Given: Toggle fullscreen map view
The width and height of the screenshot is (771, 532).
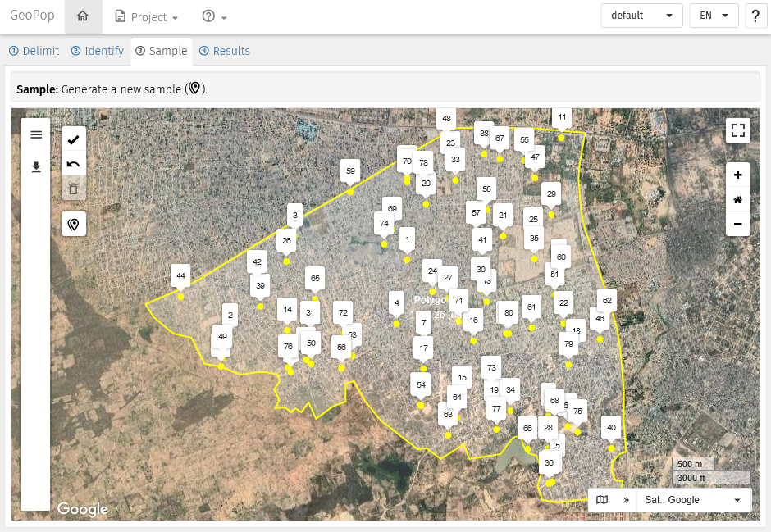Looking at the screenshot, I should point(738,130).
